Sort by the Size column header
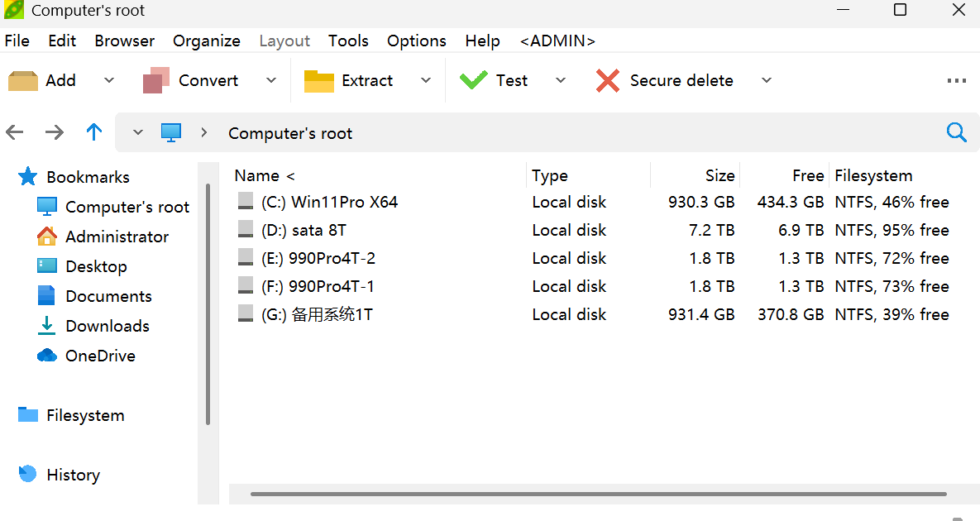Screen dimensions: 980x521 click(719, 175)
